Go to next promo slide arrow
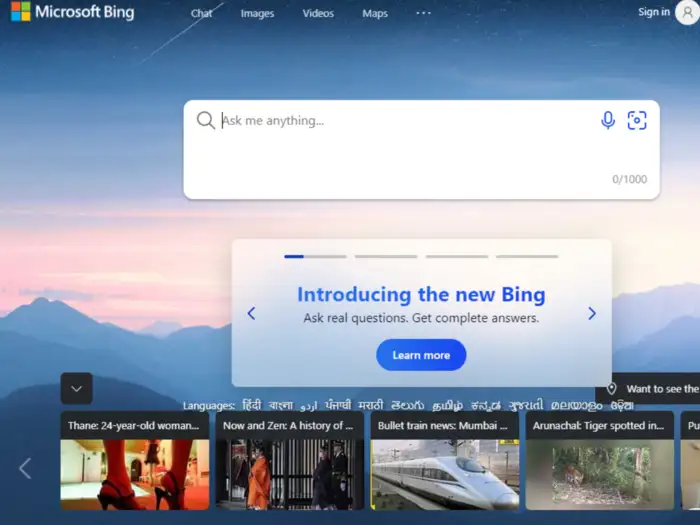The height and width of the screenshot is (525, 700). tap(592, 313)
